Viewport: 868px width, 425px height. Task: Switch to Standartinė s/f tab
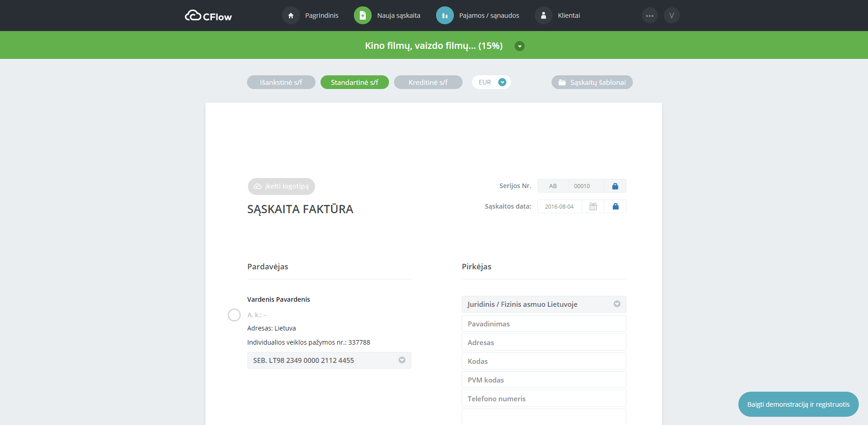coord(355,82)
